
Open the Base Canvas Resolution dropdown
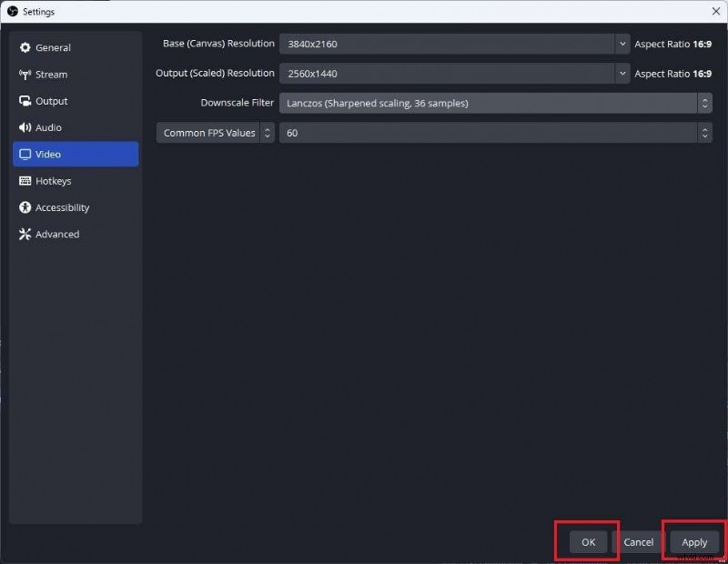(x=622, y=43)
